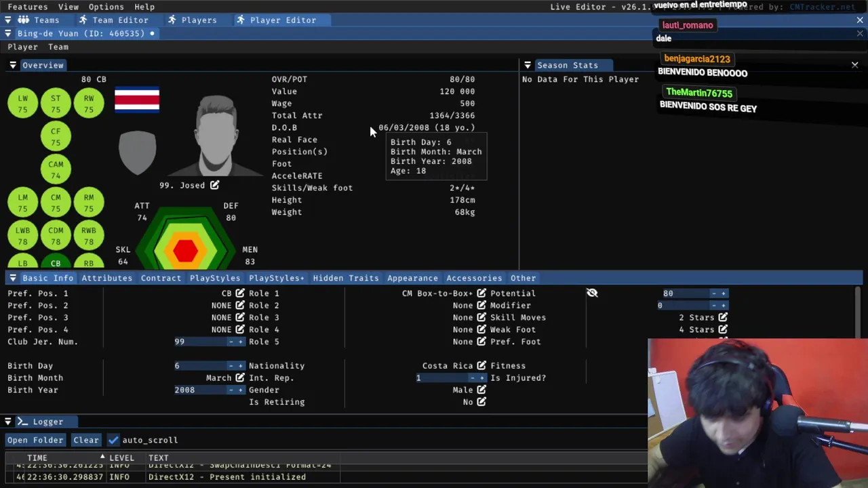Click the Open Folder button
Viewport: 868px width, 488px height.
click(x=35, y=441)
